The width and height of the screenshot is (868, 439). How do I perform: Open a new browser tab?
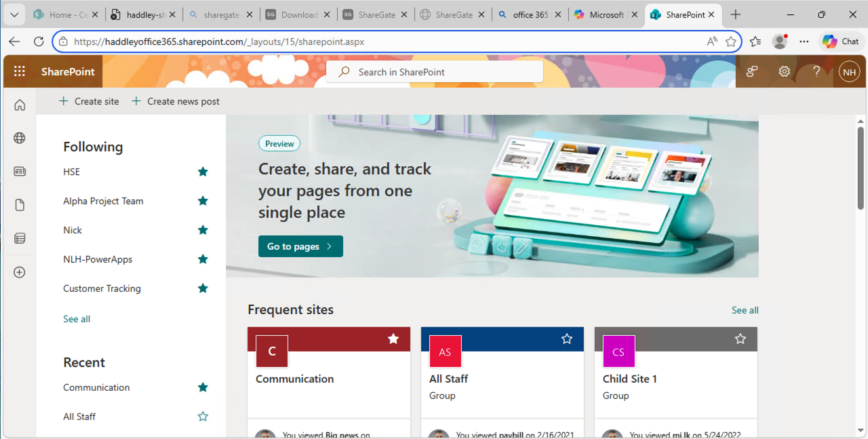click(x=736, y=14)
